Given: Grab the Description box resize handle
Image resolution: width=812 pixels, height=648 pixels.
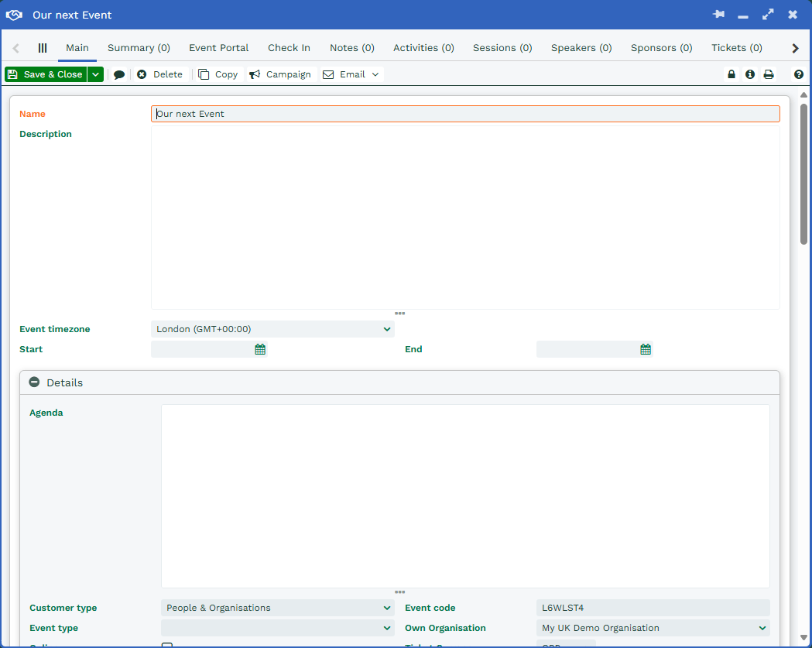Looking at the screenshot, I should pyautogui.click(x=399, y=314).
